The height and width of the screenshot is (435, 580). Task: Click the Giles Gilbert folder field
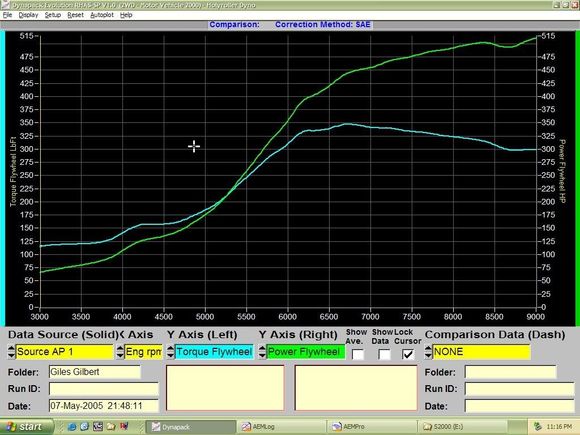pyautogui.click(x=95, y=372)
